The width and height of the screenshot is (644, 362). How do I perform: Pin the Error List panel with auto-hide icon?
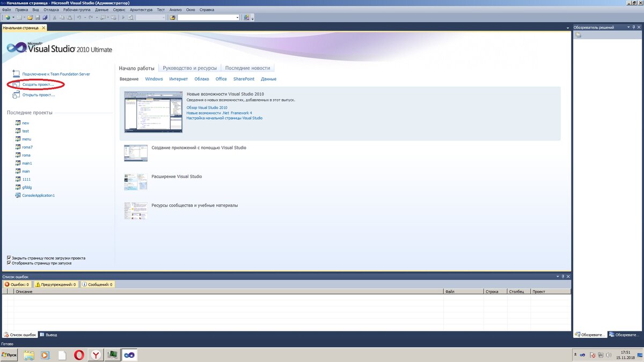point(562,276)
